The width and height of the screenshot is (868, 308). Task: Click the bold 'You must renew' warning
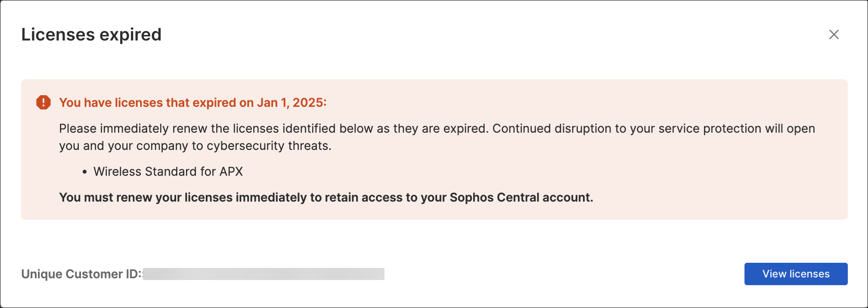tap(325, 197)
